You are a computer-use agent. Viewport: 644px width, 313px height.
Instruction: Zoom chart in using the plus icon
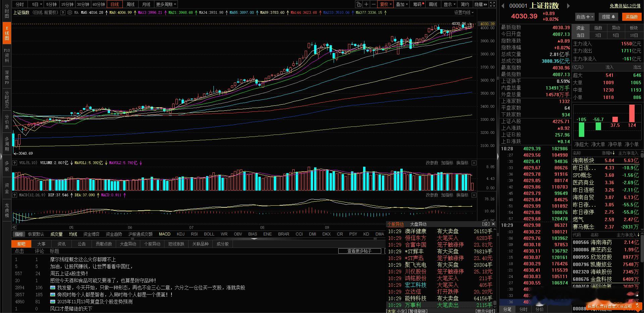pyautogui.click(x=367, y=4)
